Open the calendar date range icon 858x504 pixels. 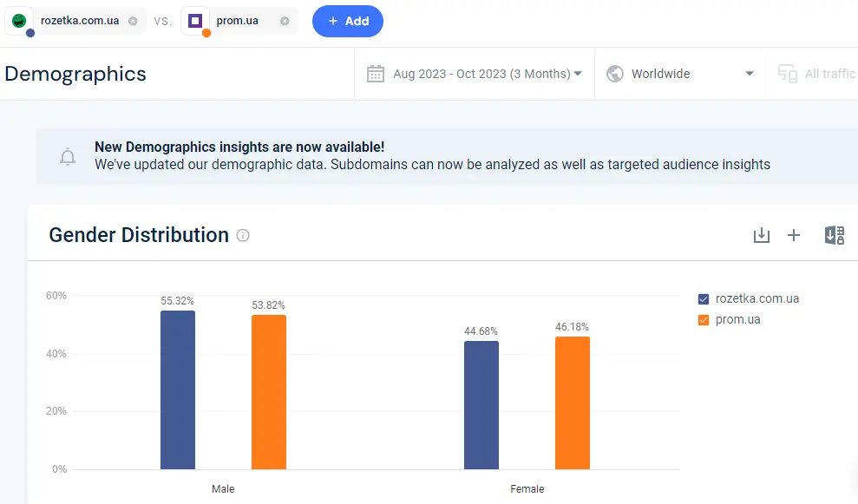click(x=376, y=74)
